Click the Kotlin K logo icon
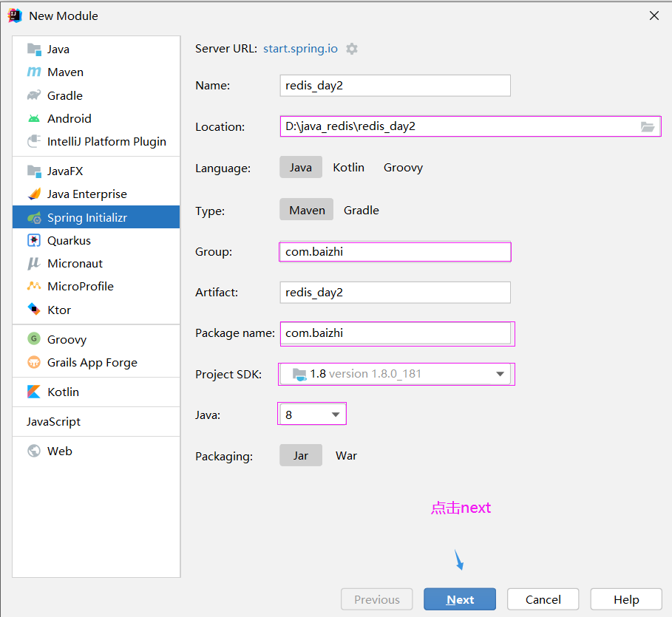 34,392
